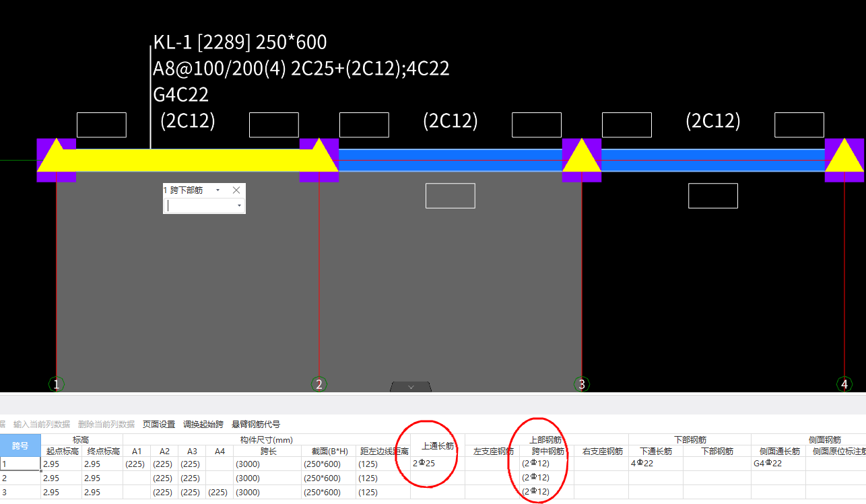Select row 3 in the 跨号 column
This screenshot has height=504, width=866.
[x=20, y=492]
